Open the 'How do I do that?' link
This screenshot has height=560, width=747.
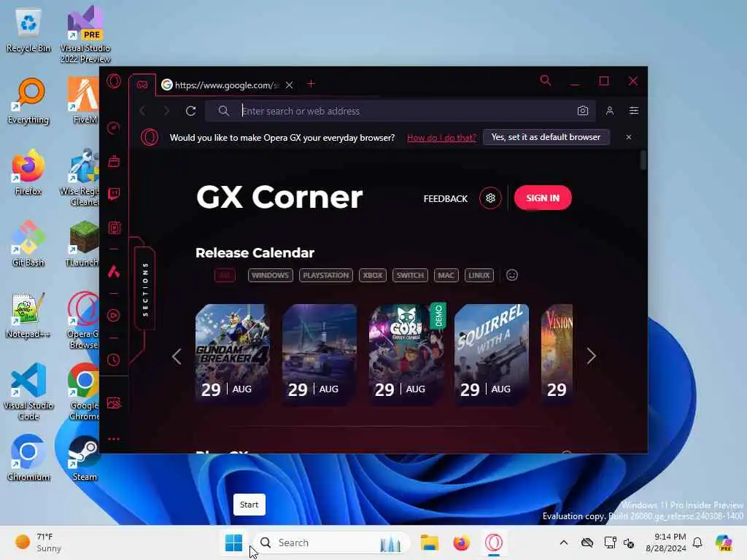441,138
